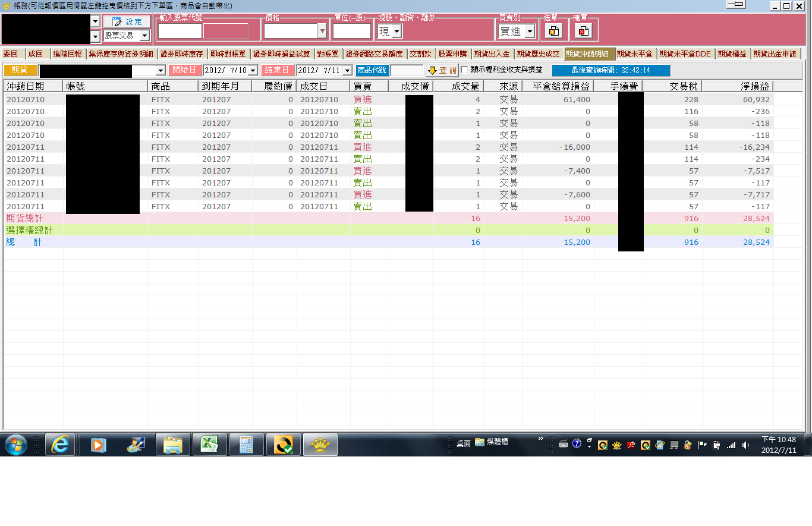Image resolution: width=812 pixels, height=526 pixels.
Task: Open the 媒體櫃 toolbar folder on taskbar
Action: 492,442
